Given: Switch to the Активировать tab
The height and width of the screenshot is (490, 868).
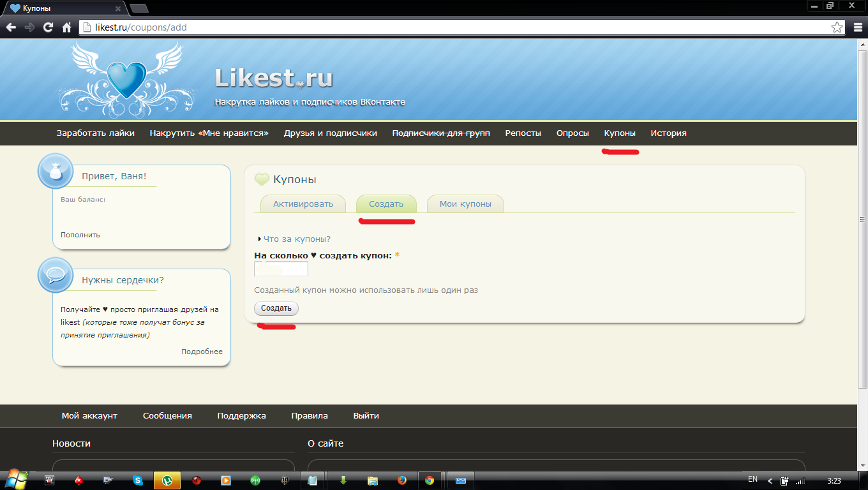Looking at the screenshot, I should (303, 204).
